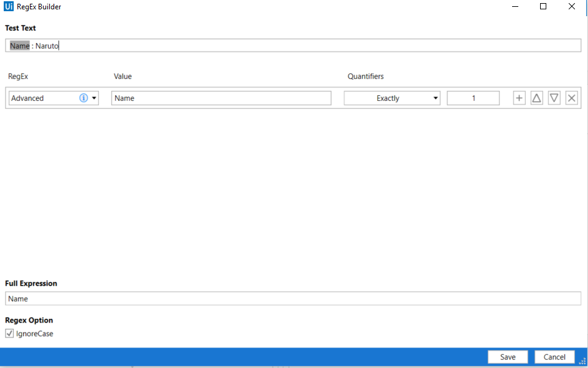
Task: Click the Value field containing Name
Action: (221, 98)
